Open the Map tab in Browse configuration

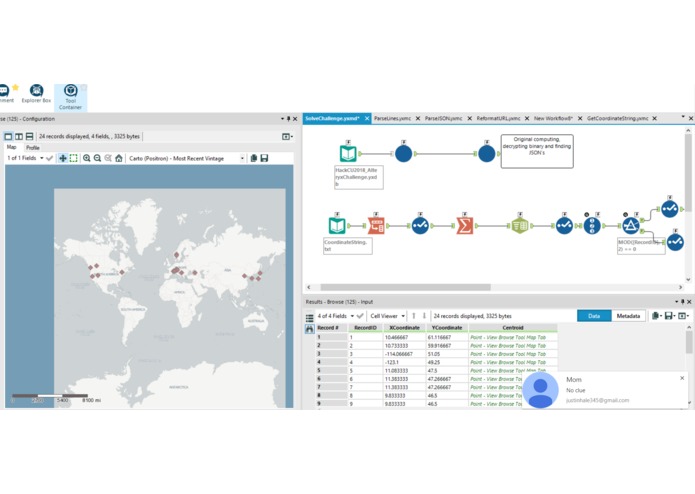pyautogui.click(x=12, y=147)
